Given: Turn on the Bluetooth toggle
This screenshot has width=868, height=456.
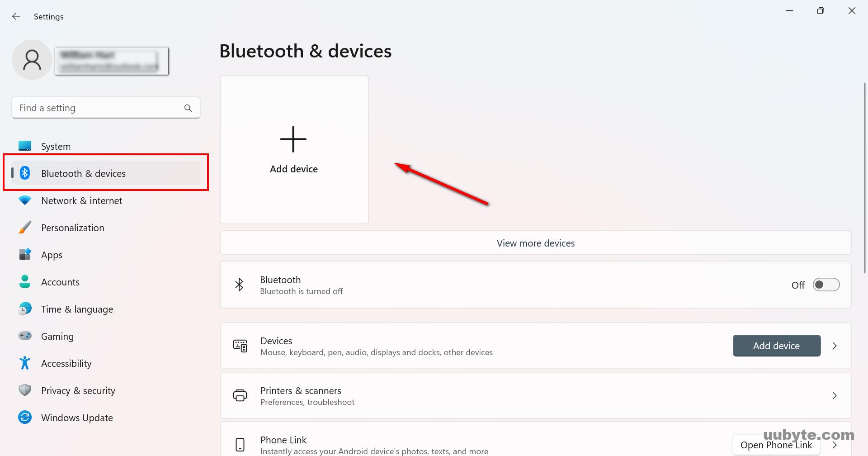Looking at the screenshot, I should (826, 285).
